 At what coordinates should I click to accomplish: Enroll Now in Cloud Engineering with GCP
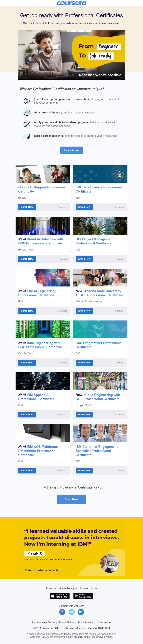click(84, 414)
